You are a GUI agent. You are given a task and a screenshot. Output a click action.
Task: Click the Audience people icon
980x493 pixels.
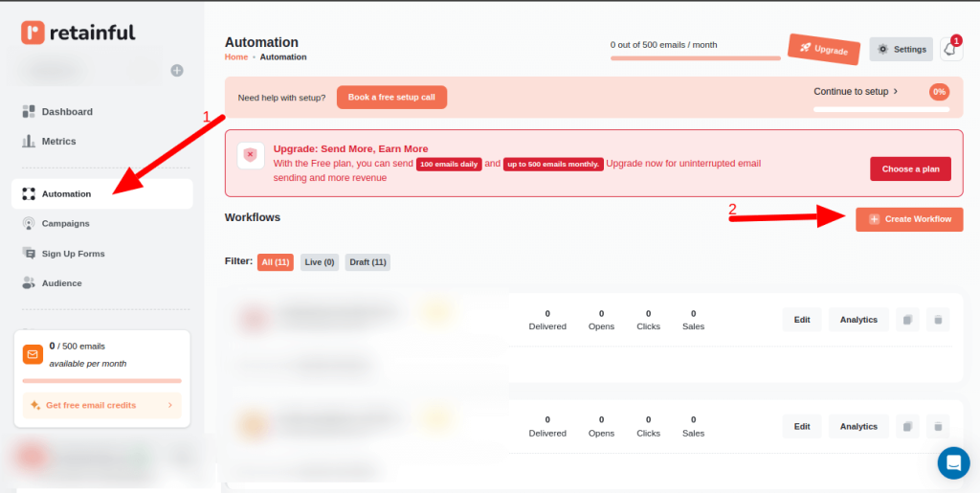(x=29, y=283)
